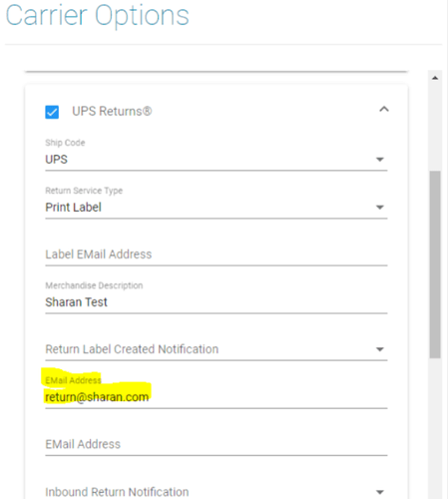This screenshot has width=448, height=499.
Task: Open Return Label Created Notification dropdown
Action: pos(217,349)
